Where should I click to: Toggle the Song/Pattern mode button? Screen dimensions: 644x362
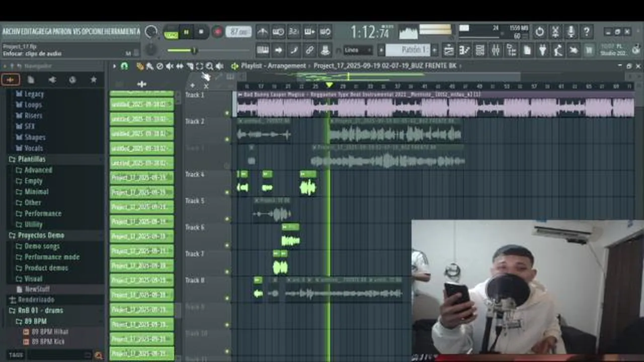[172, 32]
